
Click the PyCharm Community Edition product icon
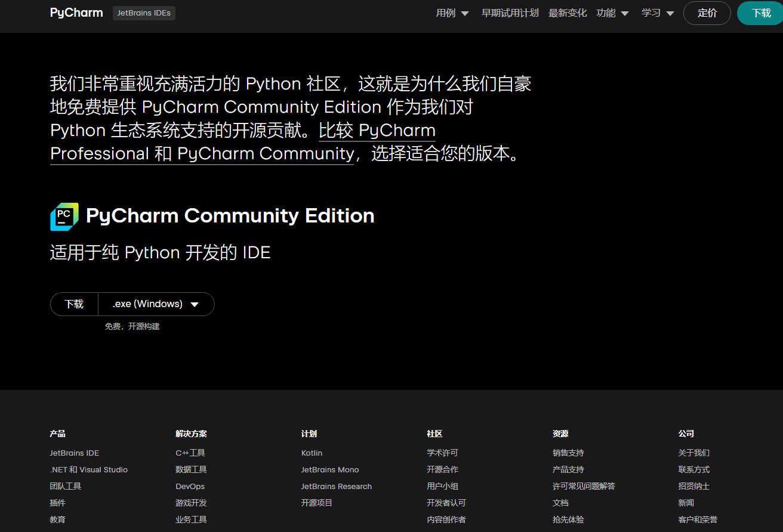pyautogui.click(x=63, y=216)
